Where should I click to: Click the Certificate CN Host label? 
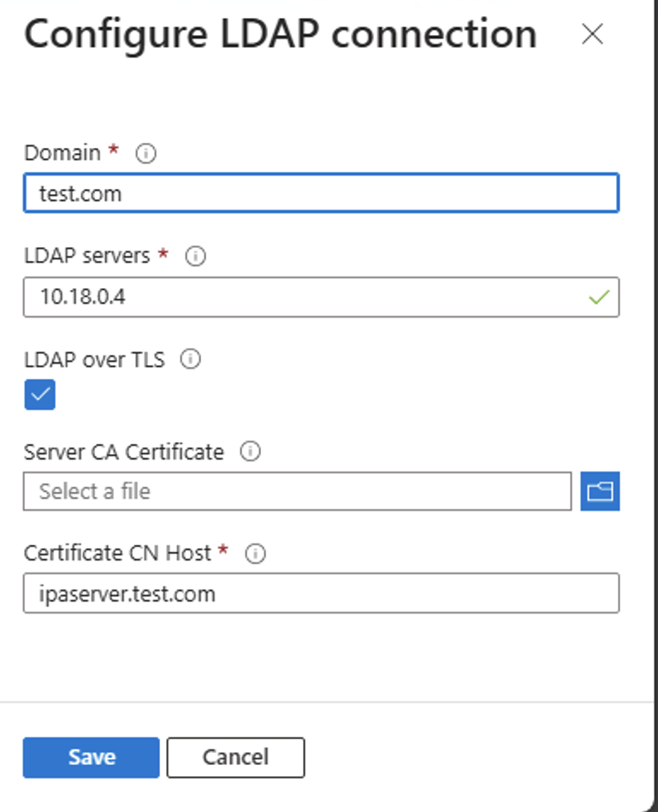117,554
